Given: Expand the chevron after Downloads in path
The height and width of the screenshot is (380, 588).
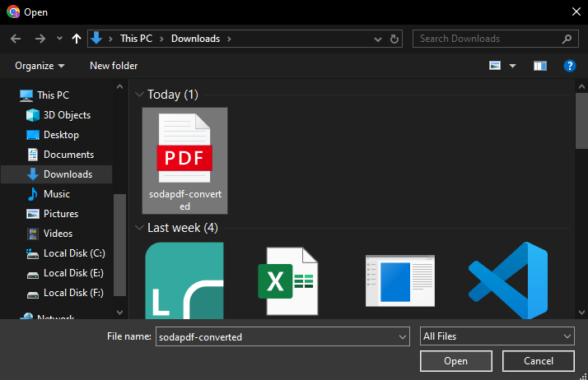Looking at the screenshot, I should pos(229,39).
